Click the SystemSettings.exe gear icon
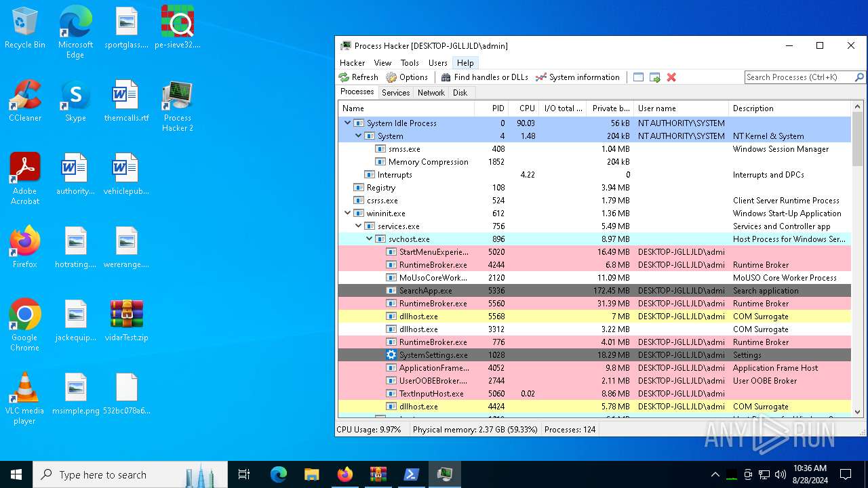Image resolution: width=868 pixels, height=488 pixels. [x=391, y=355]
